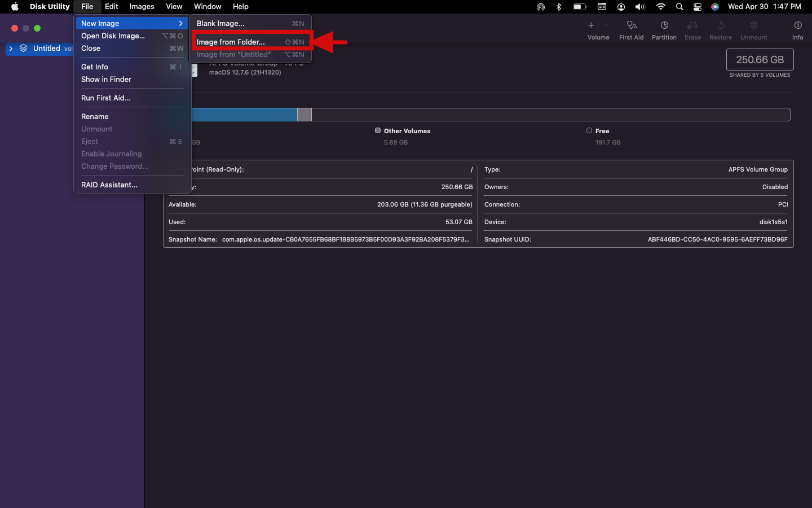Screen dimensions: 812x508
Task: Click the Device value disk1s5s1
Action: click(x=774, y=222)
